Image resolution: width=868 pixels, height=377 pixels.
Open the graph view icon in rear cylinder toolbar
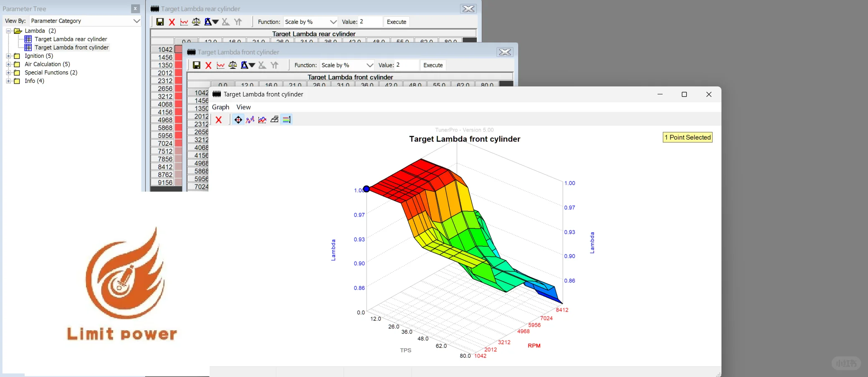(184, 22)
